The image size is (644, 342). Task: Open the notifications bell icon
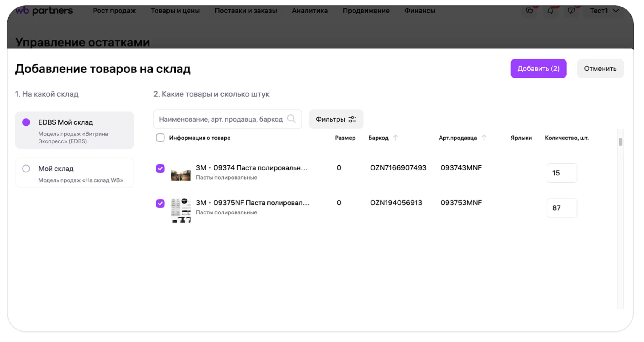550,11
